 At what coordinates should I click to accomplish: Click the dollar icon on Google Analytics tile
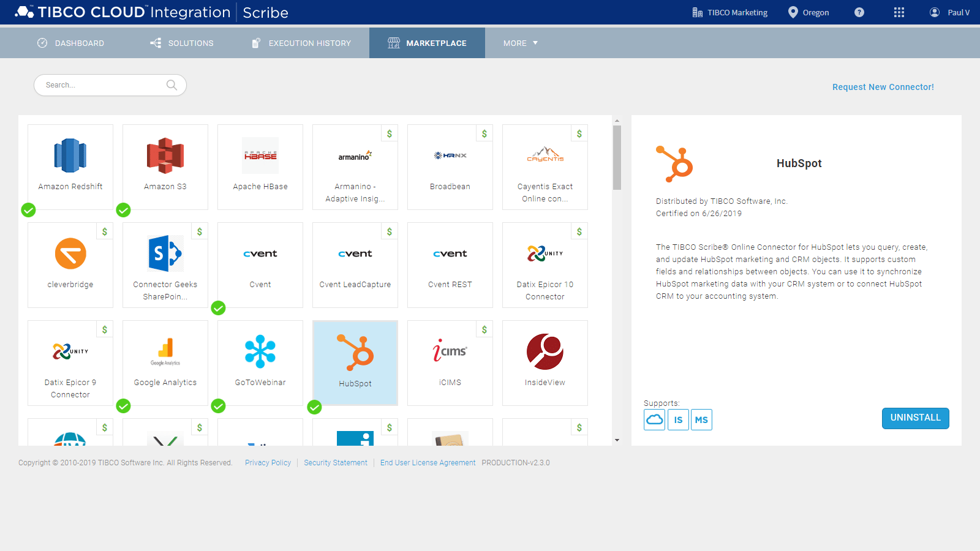click(x=199, y=329)
